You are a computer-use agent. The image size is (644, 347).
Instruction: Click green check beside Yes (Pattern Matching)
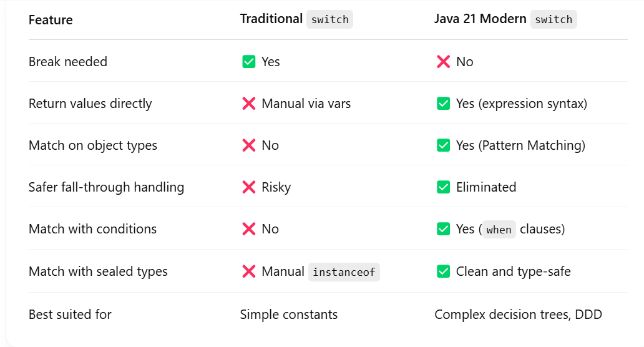pyautogui.click(x=443, y=145)
